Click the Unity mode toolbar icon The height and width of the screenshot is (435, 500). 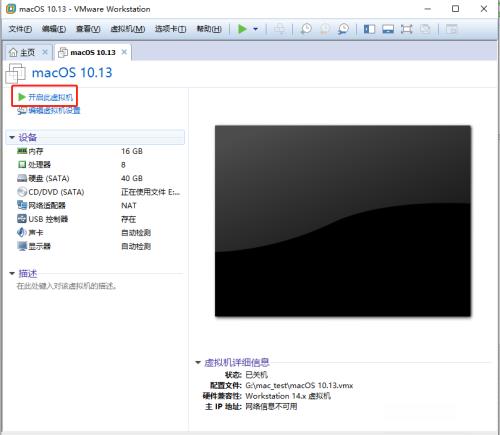425,29
